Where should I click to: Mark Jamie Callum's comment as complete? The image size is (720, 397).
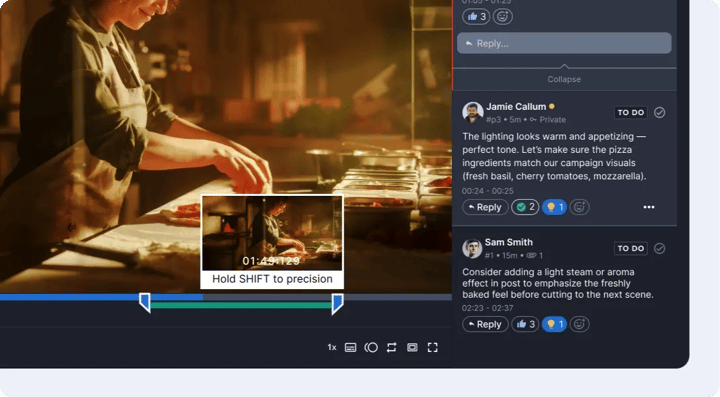(x=659, y=112)
